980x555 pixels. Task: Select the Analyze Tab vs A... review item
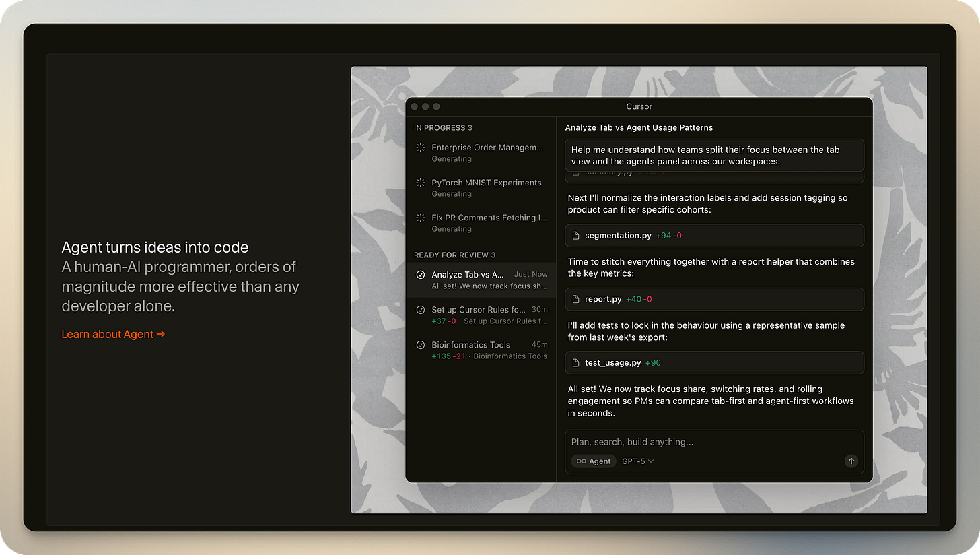coord(481,280)
